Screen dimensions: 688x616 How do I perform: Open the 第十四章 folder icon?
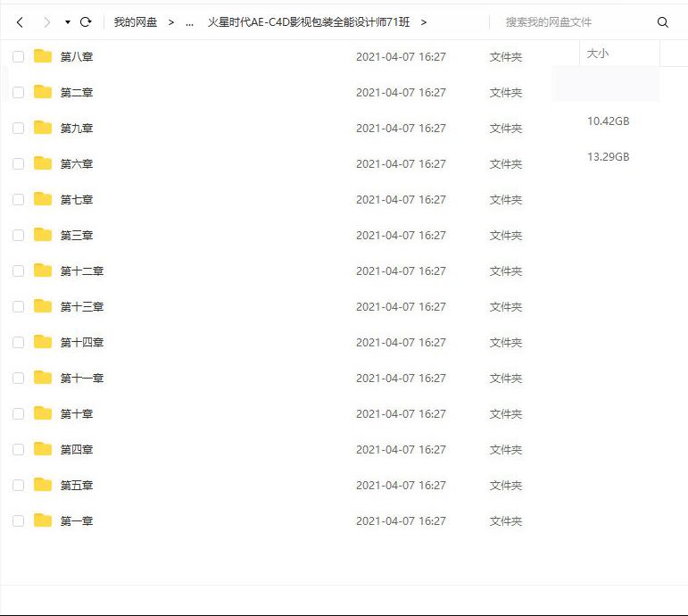(x=43, y=342)
